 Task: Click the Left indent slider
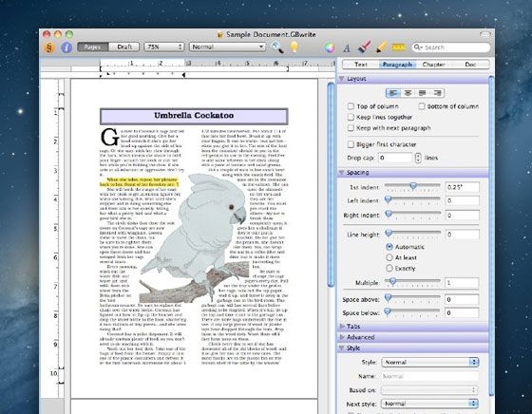click(412, 199)
